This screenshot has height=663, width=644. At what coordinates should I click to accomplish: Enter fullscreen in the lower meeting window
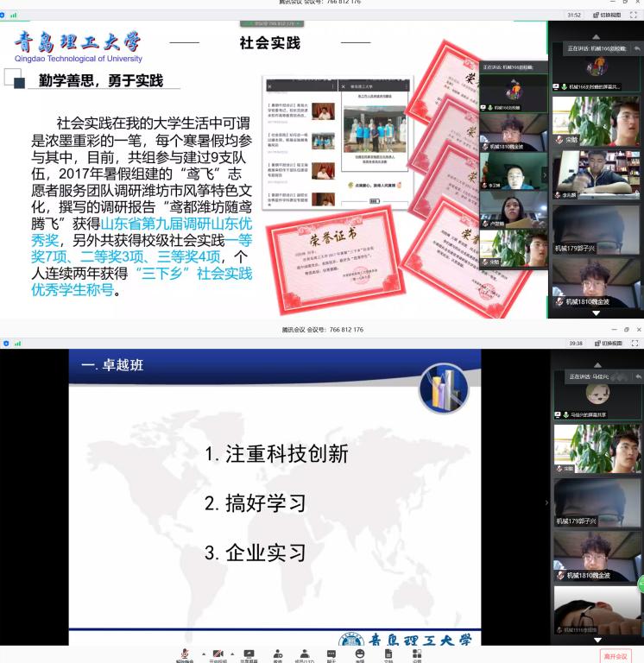pos(637,343)
